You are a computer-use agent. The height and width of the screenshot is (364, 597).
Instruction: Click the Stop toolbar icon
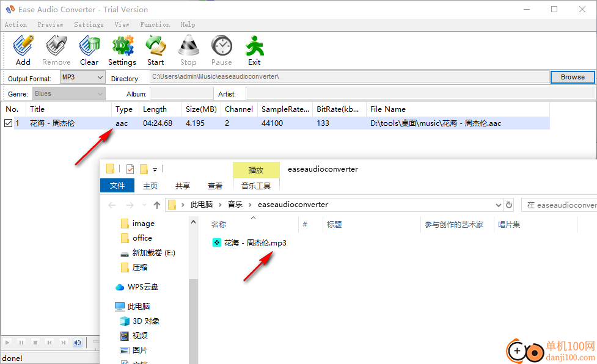pyautogui.click(x=188, y=50)
